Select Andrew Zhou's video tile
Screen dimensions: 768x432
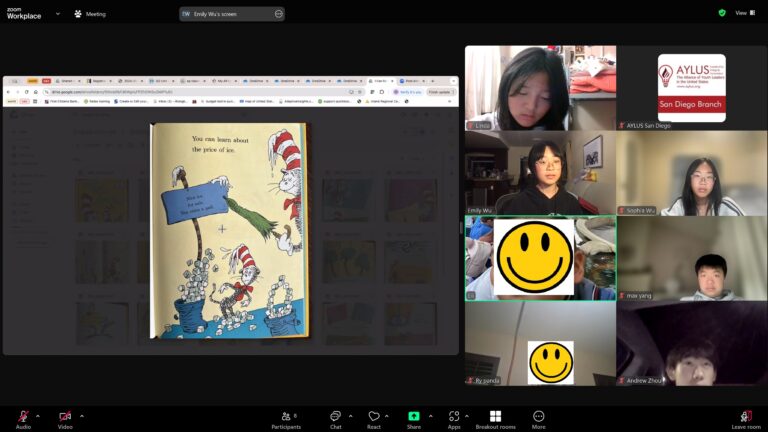point(692,343)
